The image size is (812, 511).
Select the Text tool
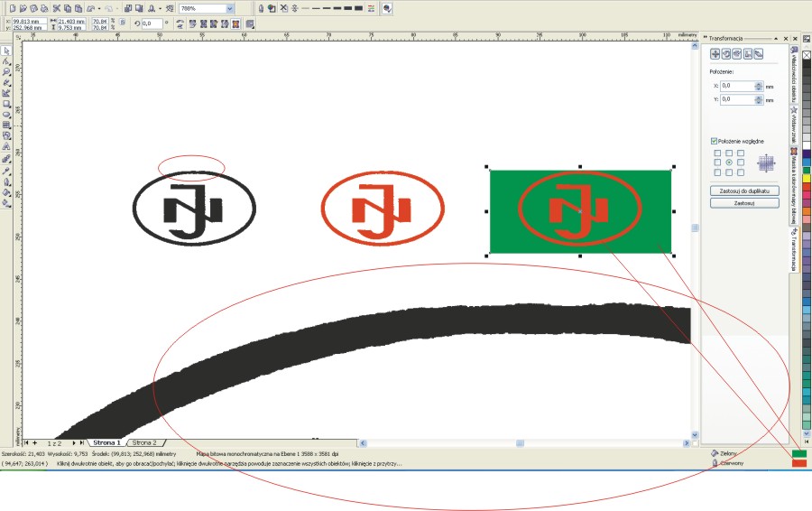tap(6, 146)
